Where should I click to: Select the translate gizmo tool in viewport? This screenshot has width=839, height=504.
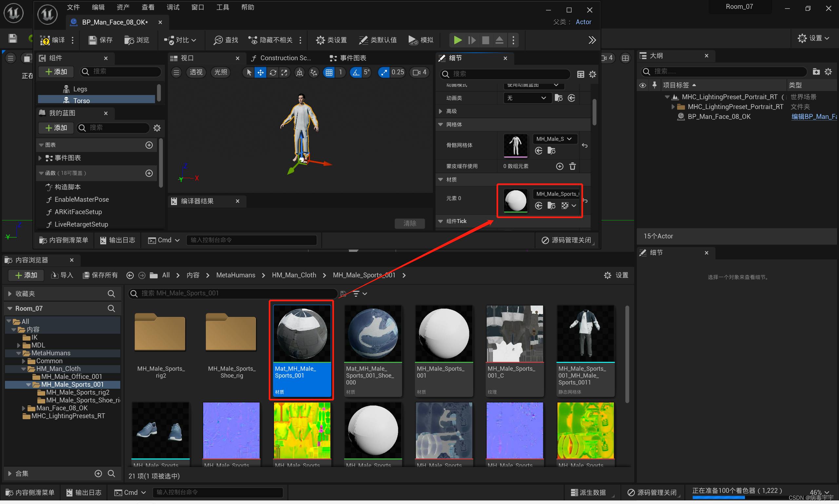(260, 72)
